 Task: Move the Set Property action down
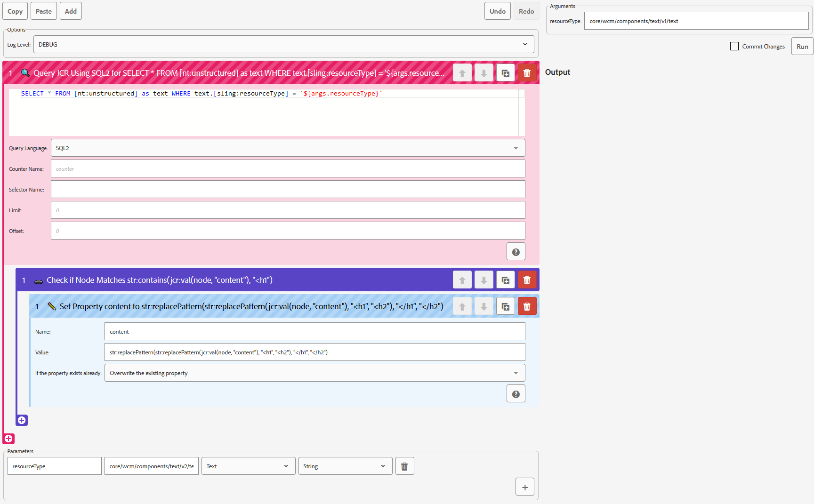pyautogui.click(x=484, y=306)
